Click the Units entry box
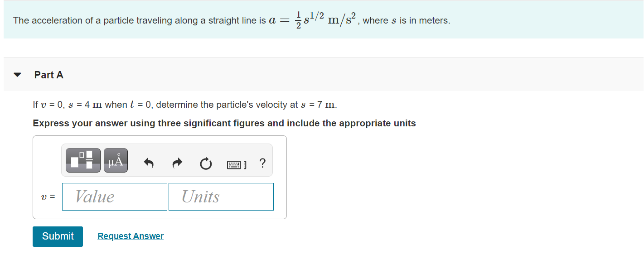The width and height of the screenshot is (644, 264). (221, 197)
